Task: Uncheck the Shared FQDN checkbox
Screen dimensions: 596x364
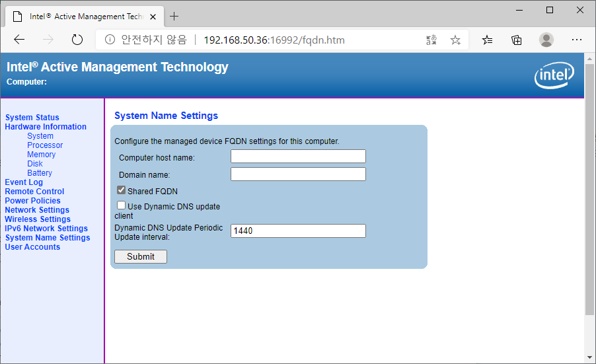Action: click(122, 190)
